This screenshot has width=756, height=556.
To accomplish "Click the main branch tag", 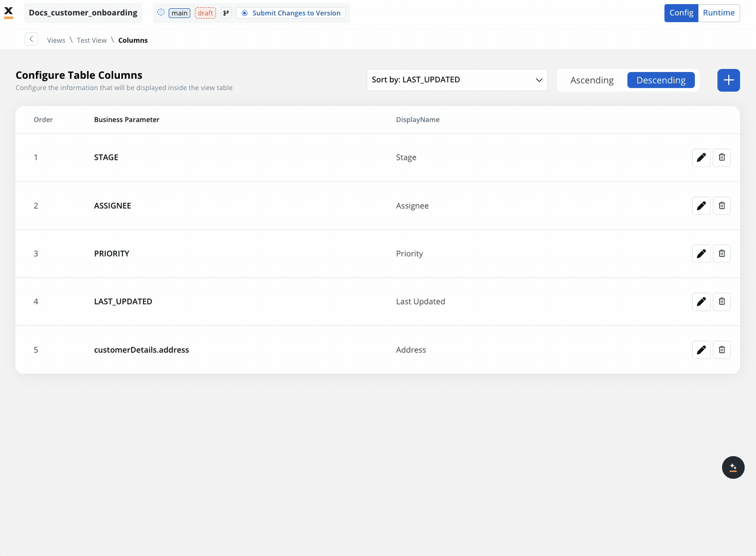I will (179, 13).
